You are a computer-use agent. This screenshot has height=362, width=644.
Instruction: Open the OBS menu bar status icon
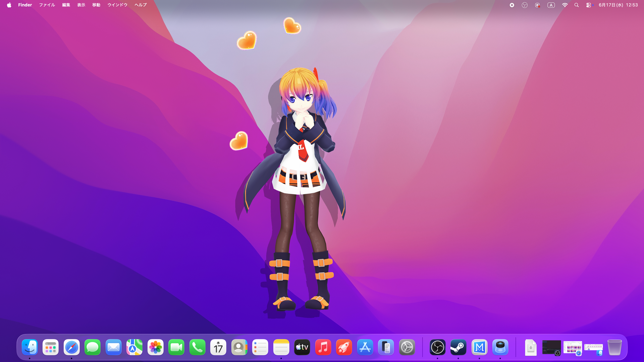pos(525,5)
